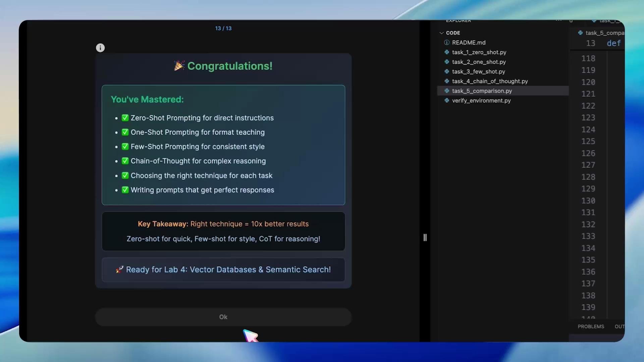This screenshot has height=362, width=644.
Task: Click Python icon beside task_4_chain_of_thought.py
Action: tap(447, 81)
